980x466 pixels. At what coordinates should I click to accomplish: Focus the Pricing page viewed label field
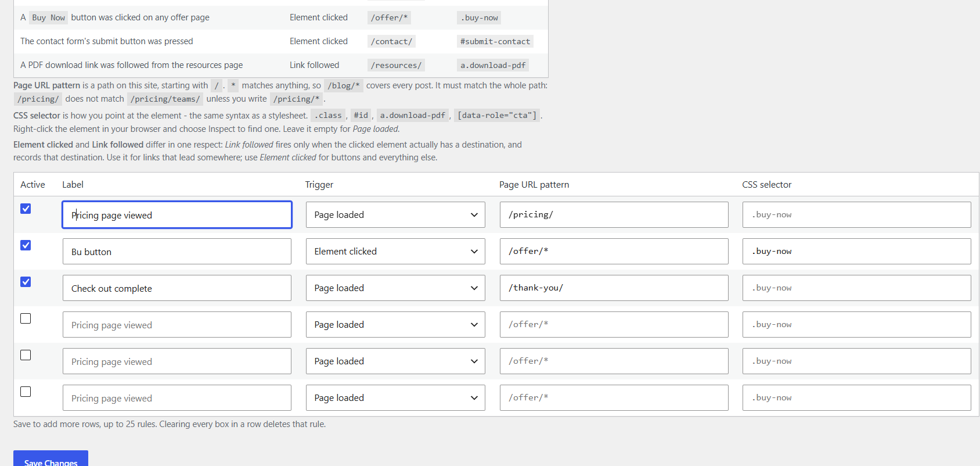pyautogui.click(x=177, y=215)
